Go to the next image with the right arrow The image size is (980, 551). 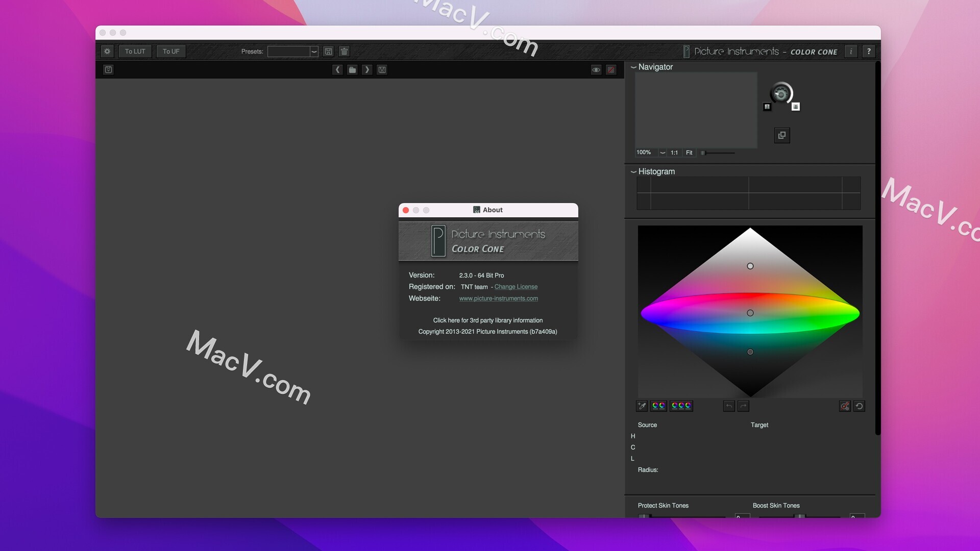pos(367,70)
